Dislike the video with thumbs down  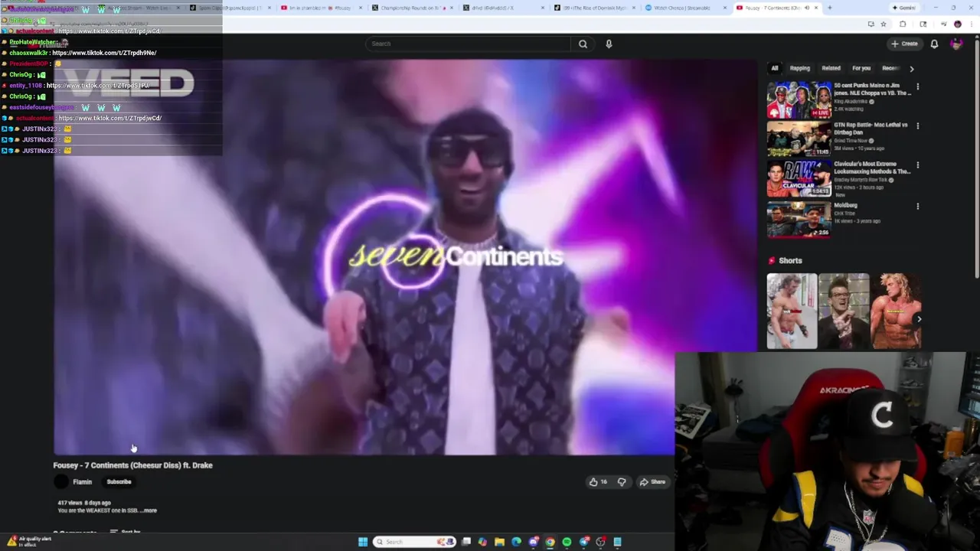(622, 481)
